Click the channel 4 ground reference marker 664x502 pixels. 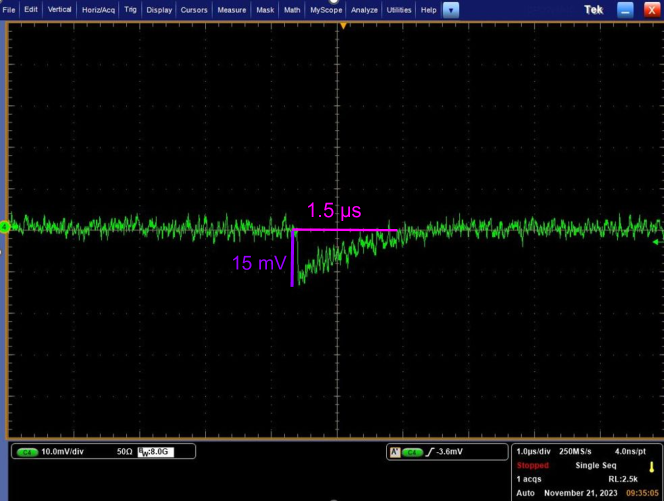point(4,227)
